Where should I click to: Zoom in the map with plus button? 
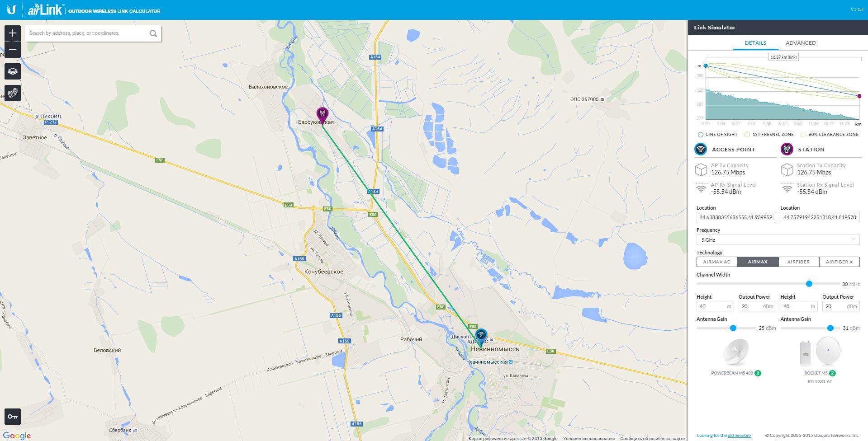[13, 33]
